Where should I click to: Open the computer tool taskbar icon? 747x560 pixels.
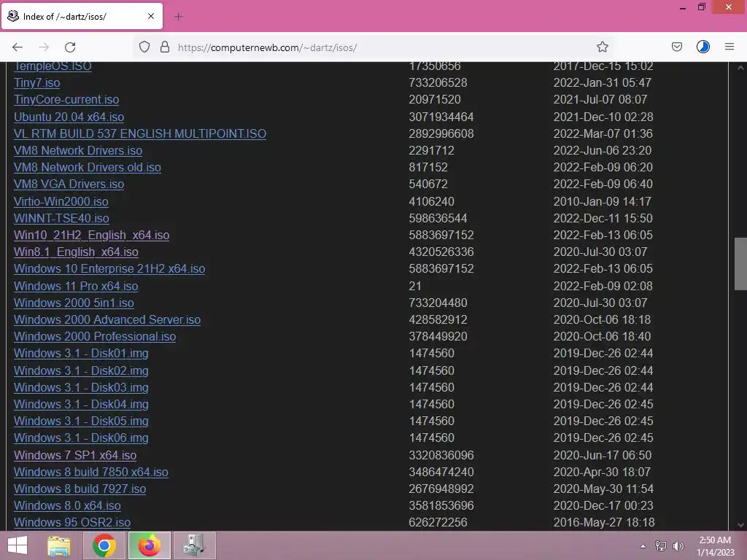(x=194, y=545)
